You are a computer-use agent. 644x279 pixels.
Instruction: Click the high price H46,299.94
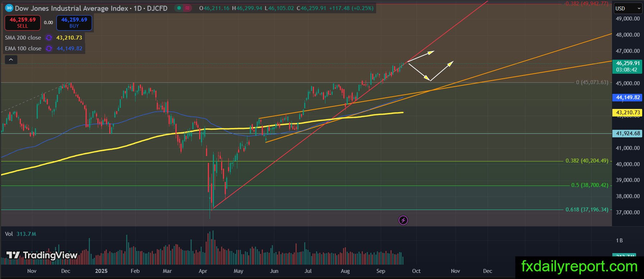tap(247, 8)
